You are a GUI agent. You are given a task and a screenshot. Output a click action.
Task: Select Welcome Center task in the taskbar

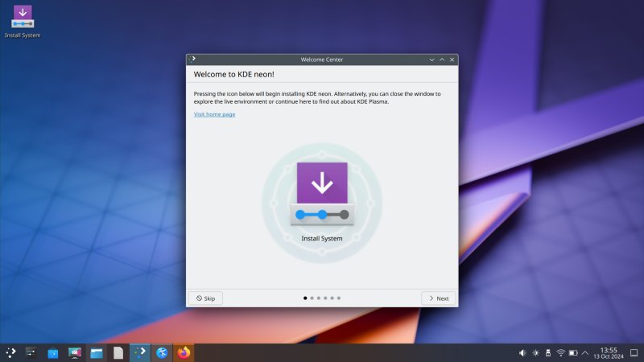140,352
